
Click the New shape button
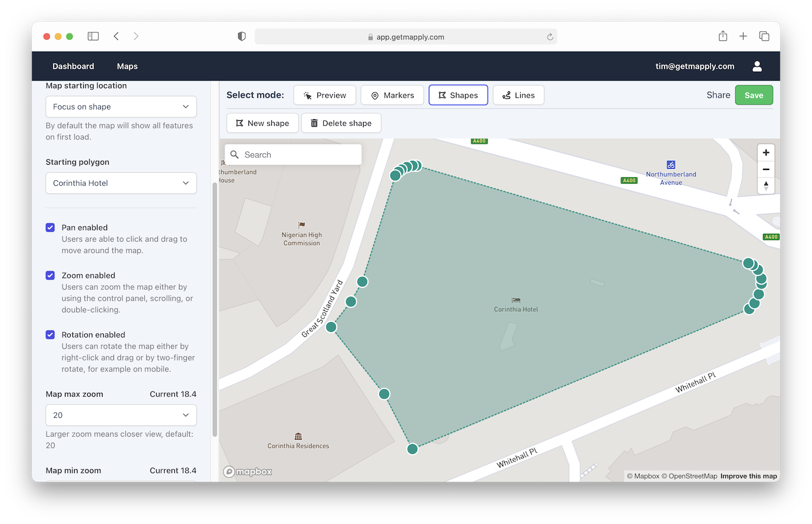[263, 123]
